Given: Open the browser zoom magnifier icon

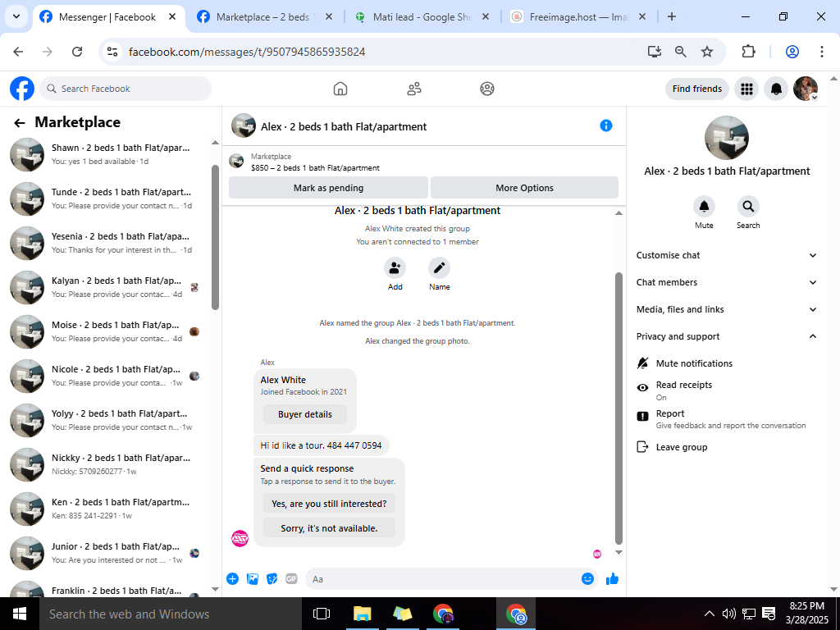Looking at the screenshot, I should [x=680, y=52].
